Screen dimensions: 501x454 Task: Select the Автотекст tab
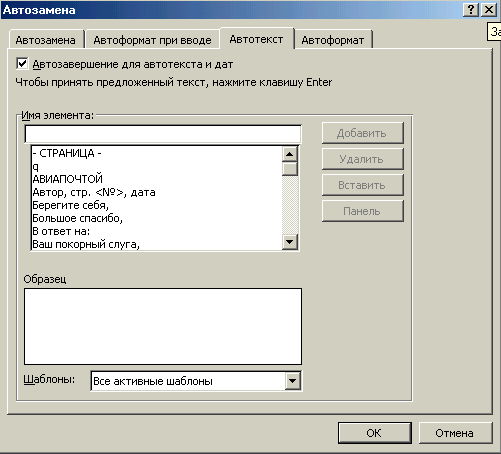click(256, 39)
